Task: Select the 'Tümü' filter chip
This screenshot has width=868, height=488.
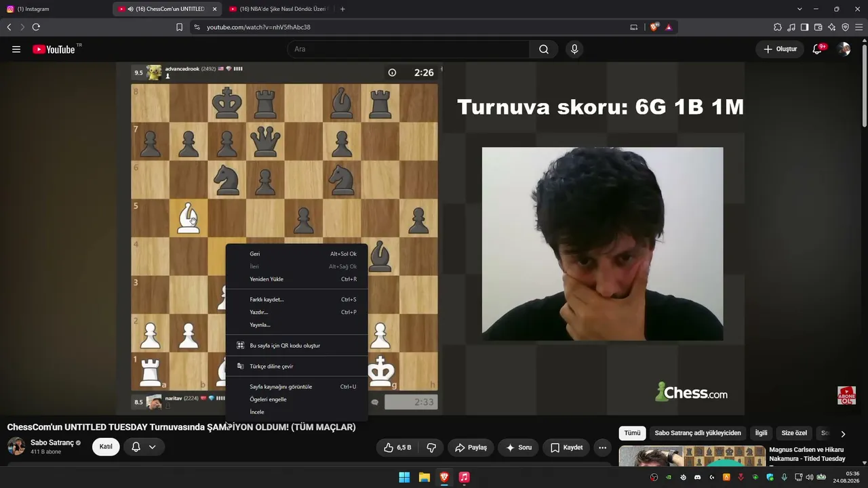Action: click(632, 433)
